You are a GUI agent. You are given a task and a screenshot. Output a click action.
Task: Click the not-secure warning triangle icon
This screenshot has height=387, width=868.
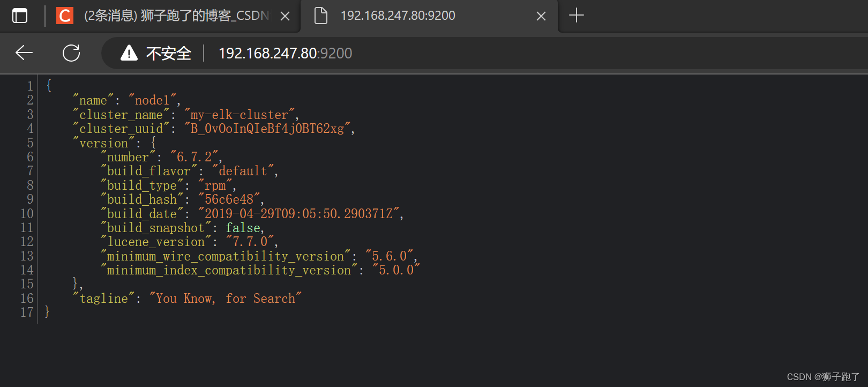[x=129, y=53]
